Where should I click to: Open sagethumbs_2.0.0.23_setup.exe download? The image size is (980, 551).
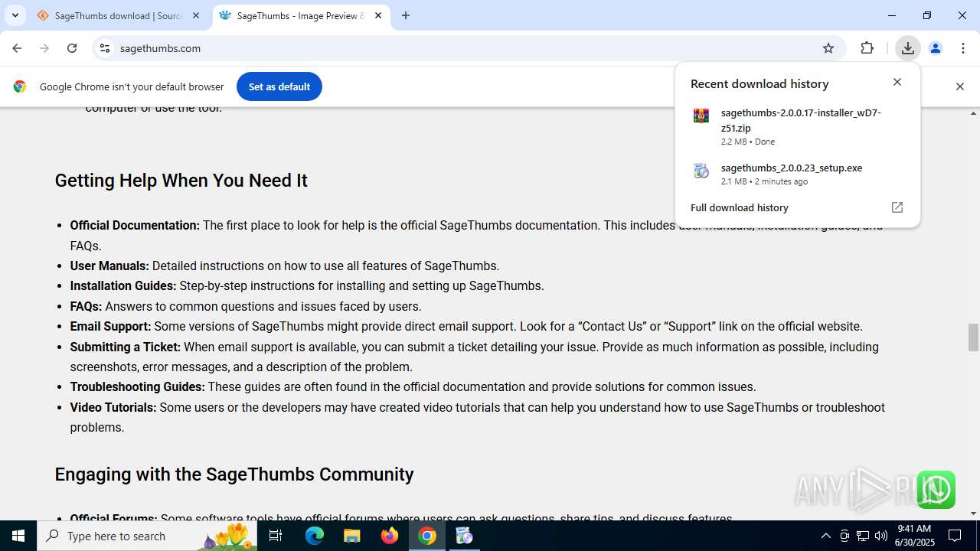click(796, 174)
